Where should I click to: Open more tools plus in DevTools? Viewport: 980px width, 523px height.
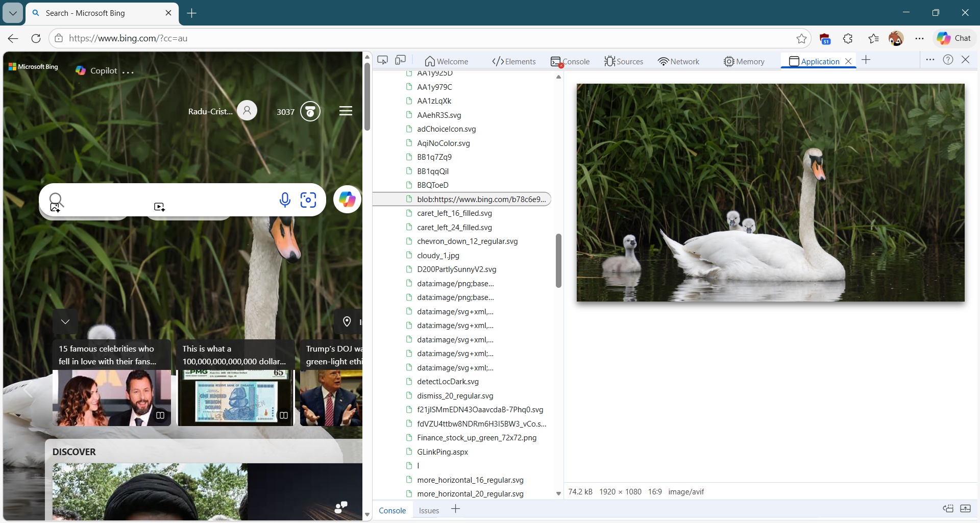[x=866, y=60]
